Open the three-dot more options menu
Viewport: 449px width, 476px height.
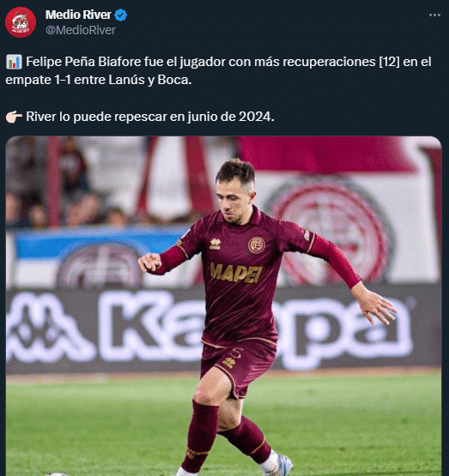point(434,15)
